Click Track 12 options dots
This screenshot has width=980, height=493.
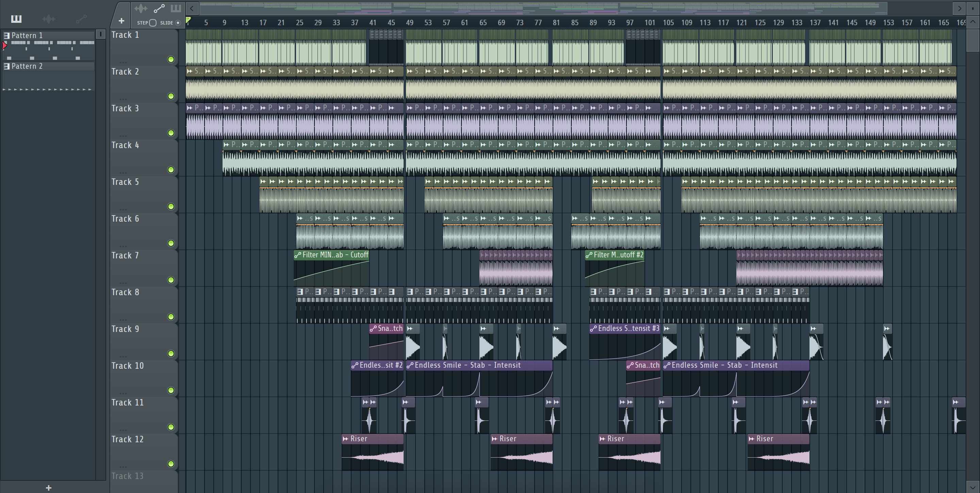pos(123,466)
